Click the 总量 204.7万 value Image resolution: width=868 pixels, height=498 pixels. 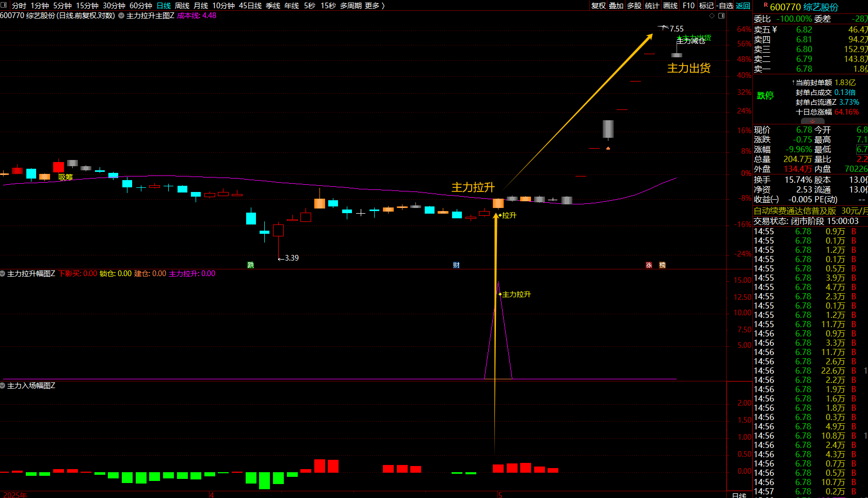coord(798,159)
